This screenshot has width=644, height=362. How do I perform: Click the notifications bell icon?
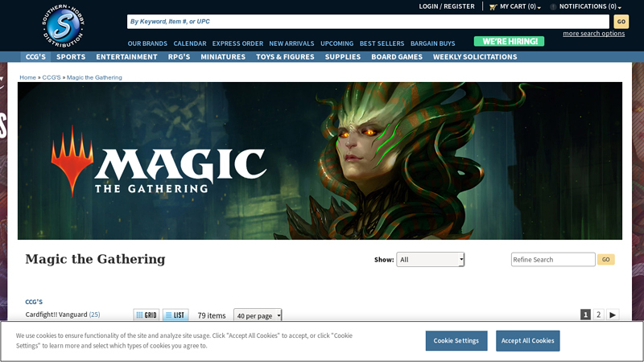coord(553,6)
